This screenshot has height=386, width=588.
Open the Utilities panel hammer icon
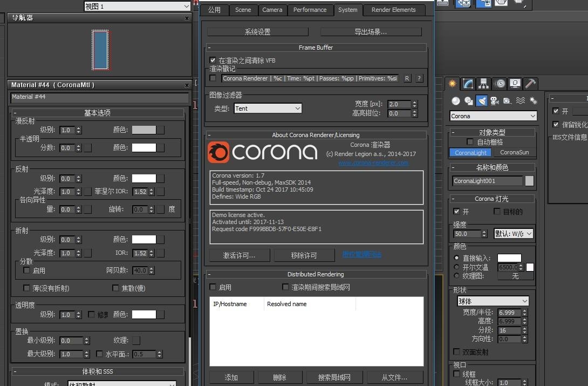click(530, 84)
